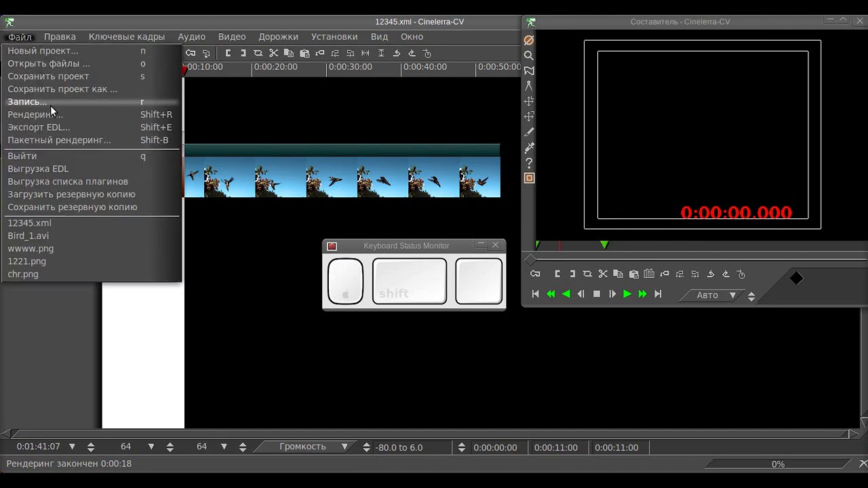Select the magnifier zoom tool in Compositor
Viewport: 868px width, 488px height.
[529, 56]
